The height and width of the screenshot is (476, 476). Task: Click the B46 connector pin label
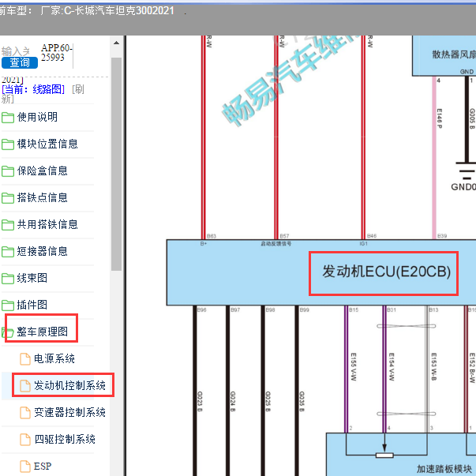coord(372,235)
